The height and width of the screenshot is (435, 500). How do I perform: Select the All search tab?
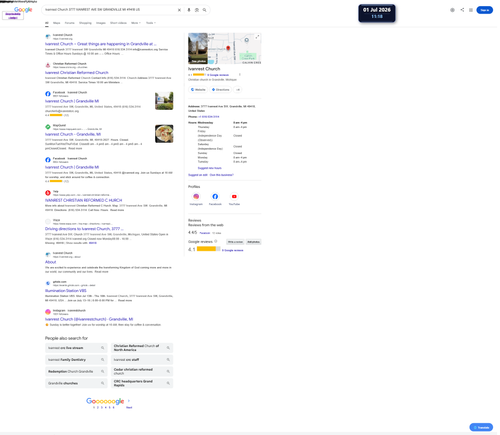point(47,23)
